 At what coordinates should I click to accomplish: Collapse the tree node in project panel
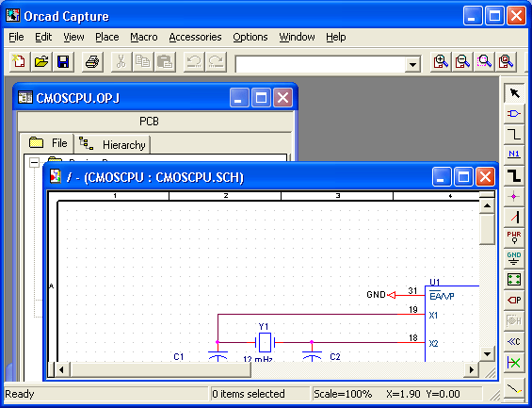pyautogui.click(x=34, y=163)
